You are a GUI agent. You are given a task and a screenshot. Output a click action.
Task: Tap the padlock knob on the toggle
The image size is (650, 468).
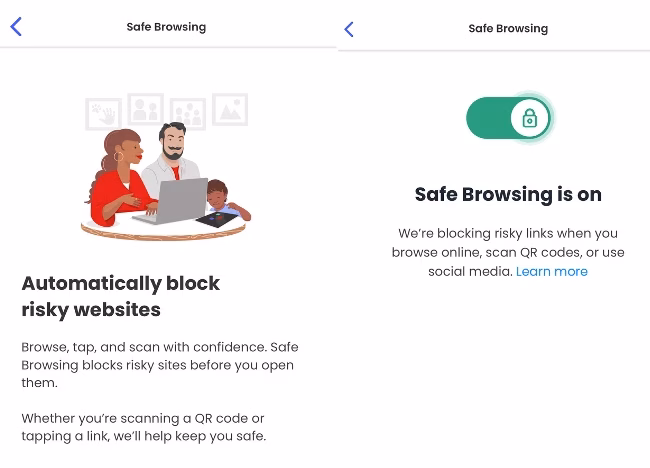[530, 118]
